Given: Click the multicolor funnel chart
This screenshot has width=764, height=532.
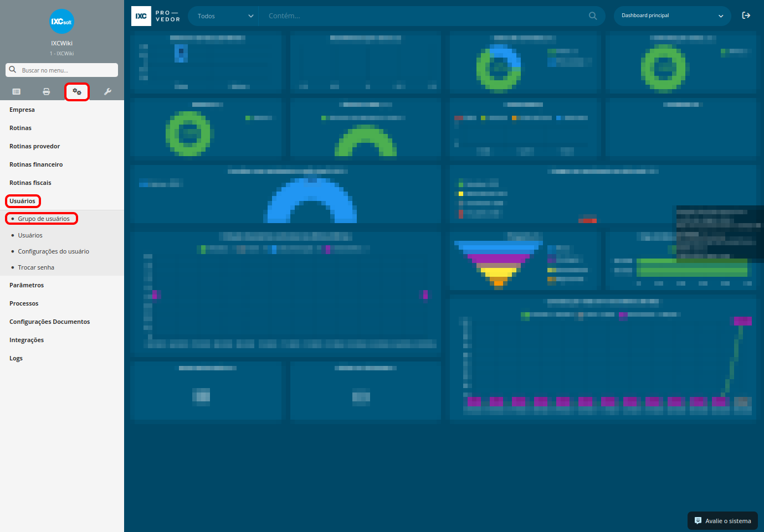Looking at the screenshot, I should click(498, 265).
